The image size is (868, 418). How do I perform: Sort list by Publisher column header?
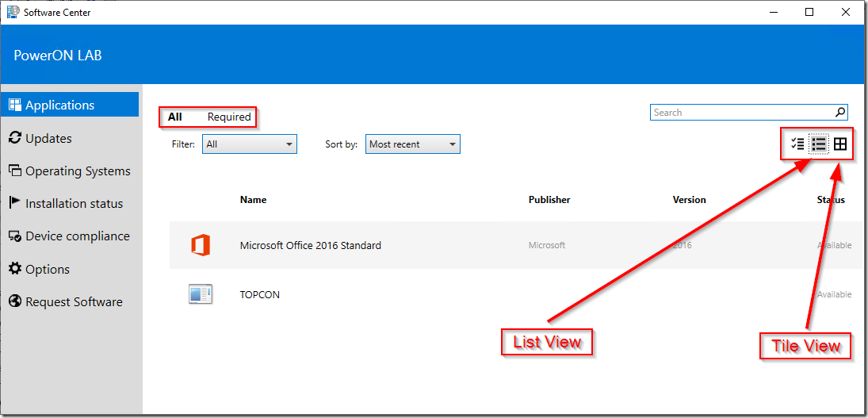click(549, 200)
